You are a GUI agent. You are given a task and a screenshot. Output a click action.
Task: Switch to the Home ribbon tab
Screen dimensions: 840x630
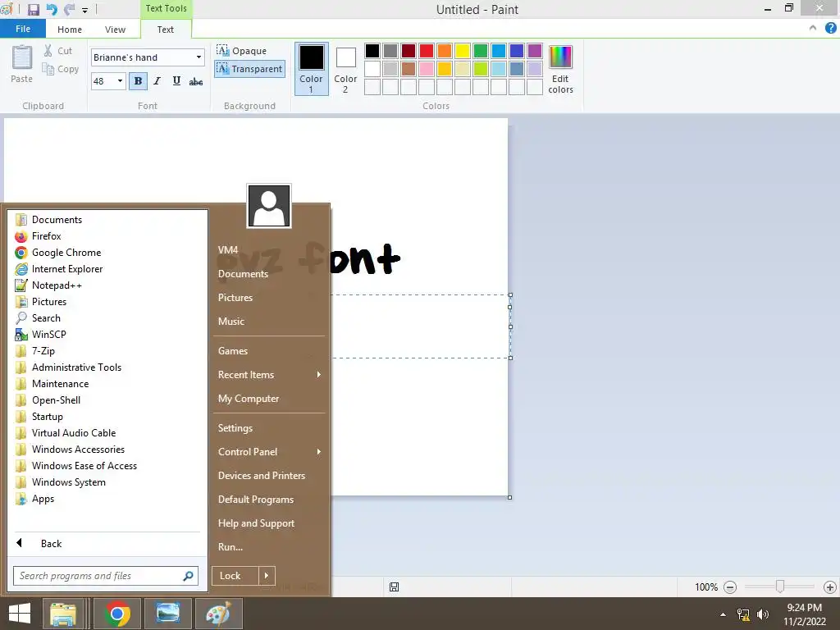pos(70,30)
